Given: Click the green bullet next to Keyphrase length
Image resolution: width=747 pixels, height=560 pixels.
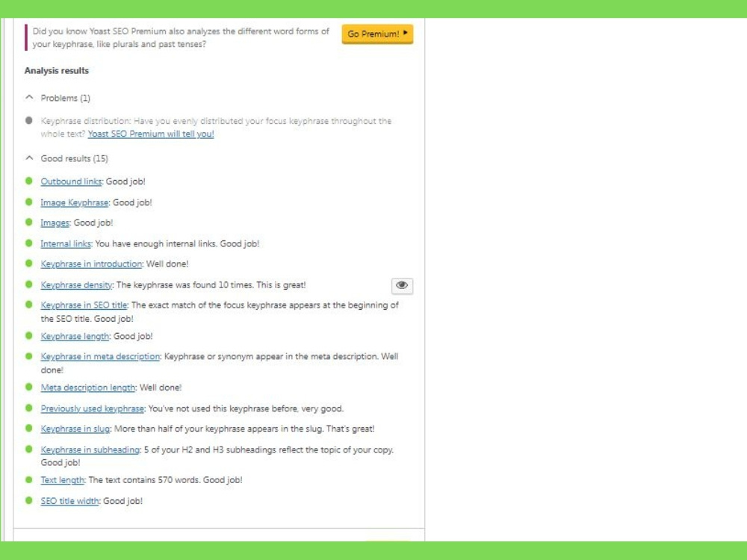Looking at the screenshot, I should pos(29,336).
